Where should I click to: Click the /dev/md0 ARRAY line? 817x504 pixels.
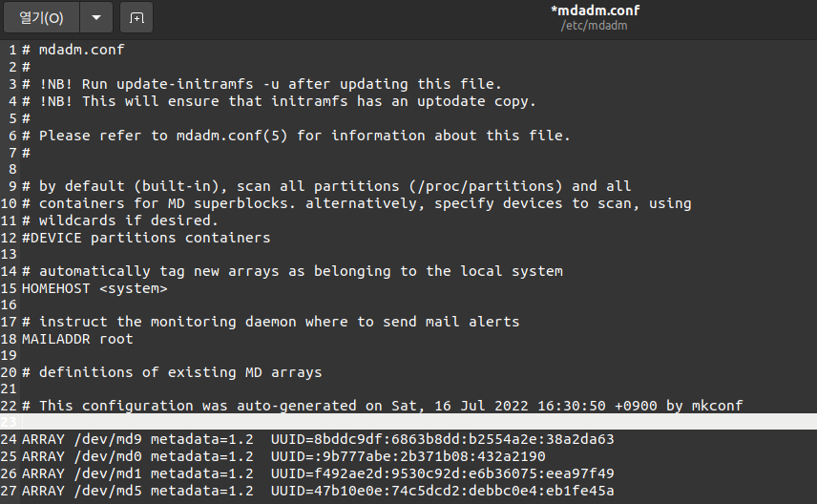click(283, 456)
